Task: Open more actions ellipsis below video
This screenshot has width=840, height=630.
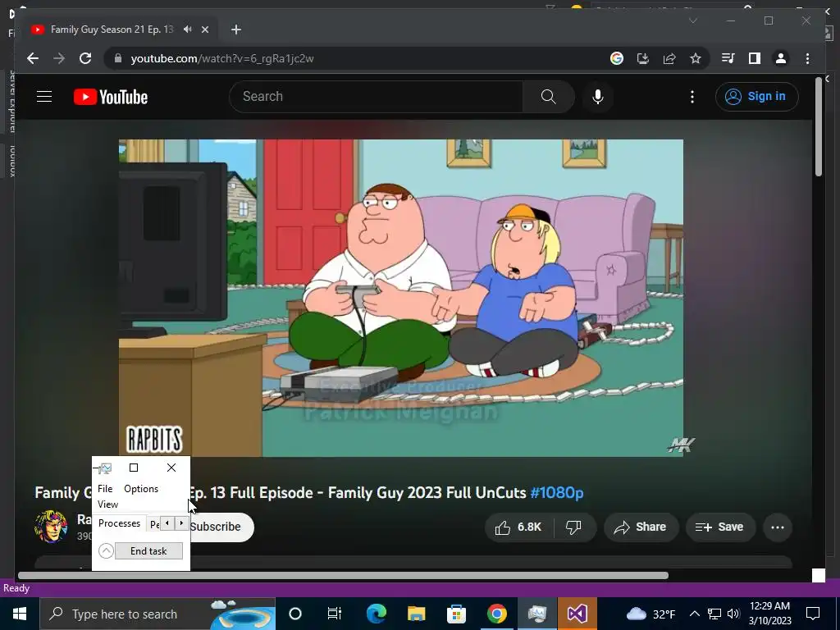Action: pos(778,527)
